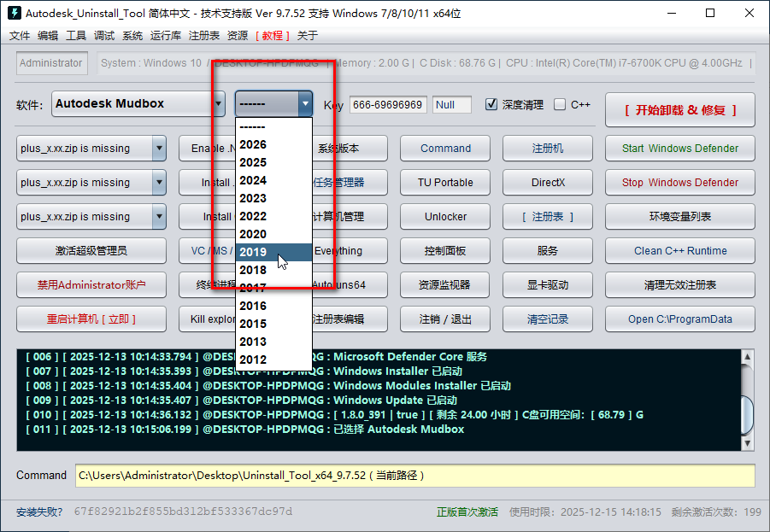770x532 pixels.
Task: Enable the C++ checkbox
Action: pyautogui.click(x=559, y=104)
